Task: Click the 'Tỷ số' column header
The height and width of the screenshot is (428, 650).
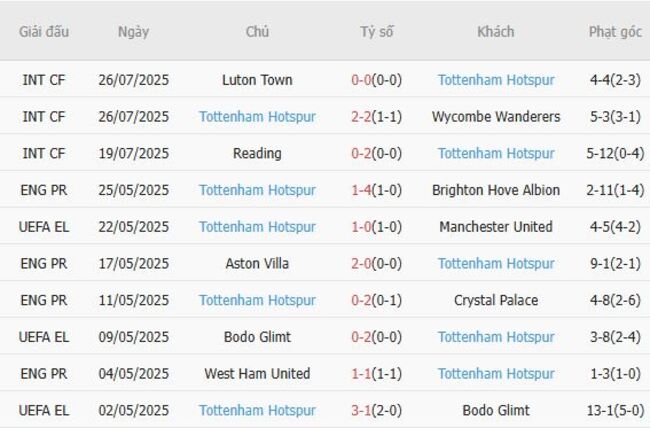Action: tap(377, 32)
